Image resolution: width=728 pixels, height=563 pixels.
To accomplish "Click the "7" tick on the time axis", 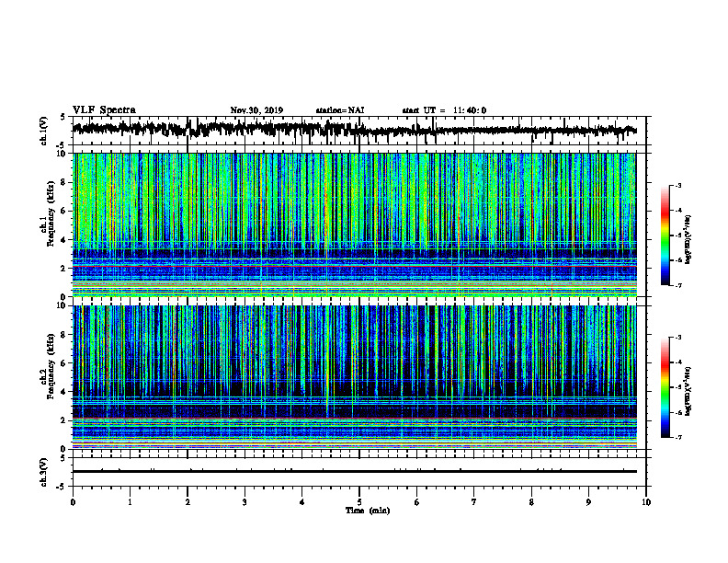I will pos(474,502).
